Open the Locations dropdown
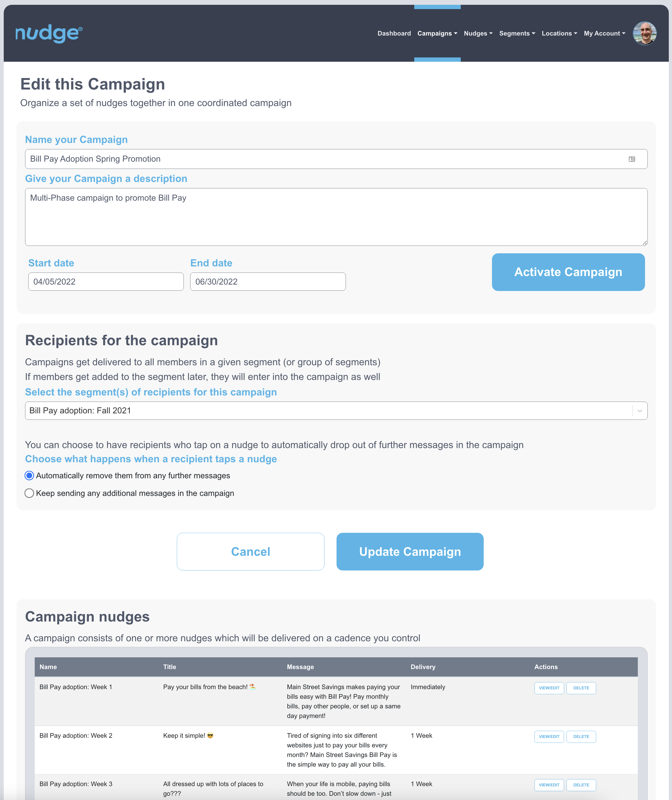Screen dimensions: 672x800 [559, 34]
